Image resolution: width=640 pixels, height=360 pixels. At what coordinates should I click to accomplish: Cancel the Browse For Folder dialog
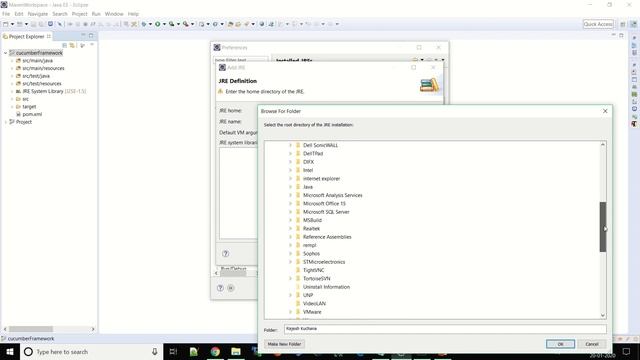coord(592,344)
